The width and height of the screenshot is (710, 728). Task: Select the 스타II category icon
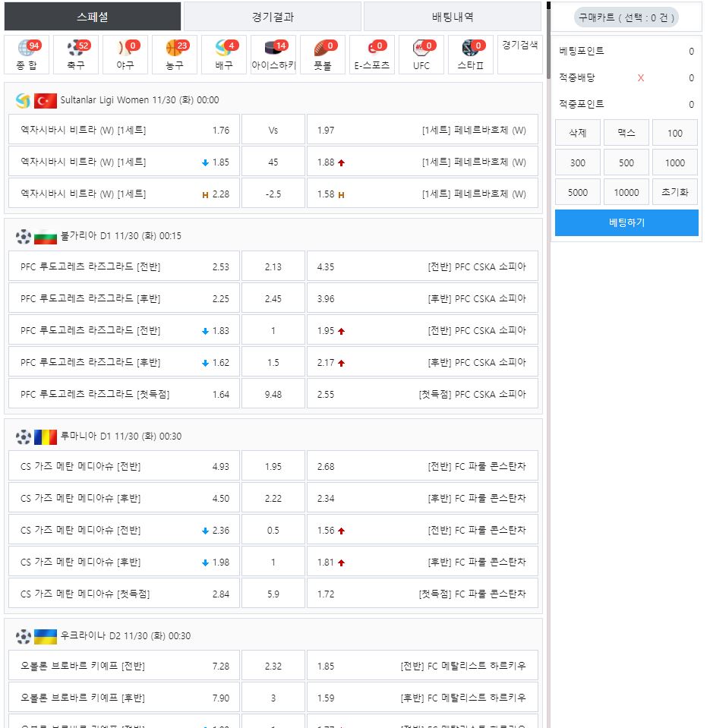(x=470, y=55)
